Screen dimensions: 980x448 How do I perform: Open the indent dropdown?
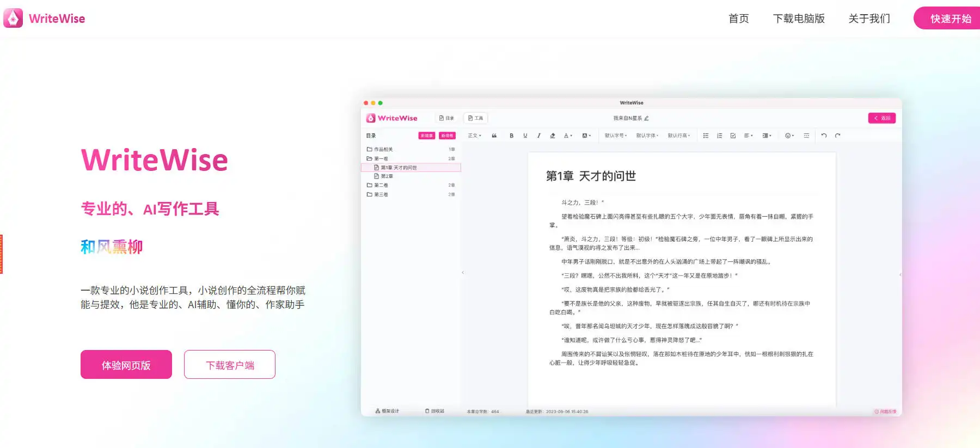pos(767,136)
